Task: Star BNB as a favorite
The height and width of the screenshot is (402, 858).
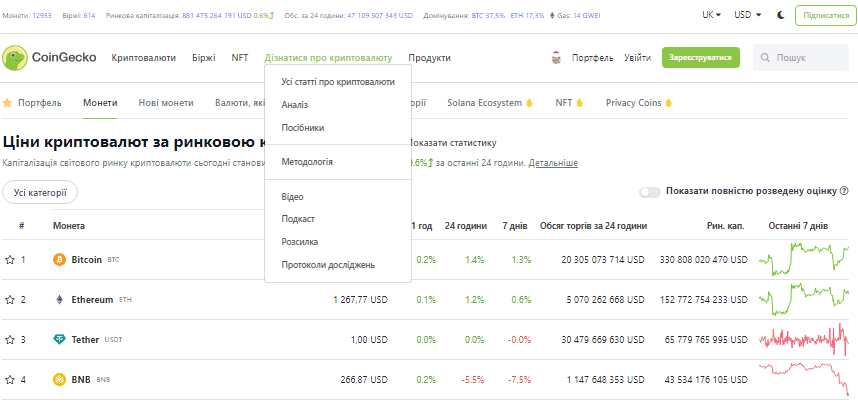Action: coord(9,380)
